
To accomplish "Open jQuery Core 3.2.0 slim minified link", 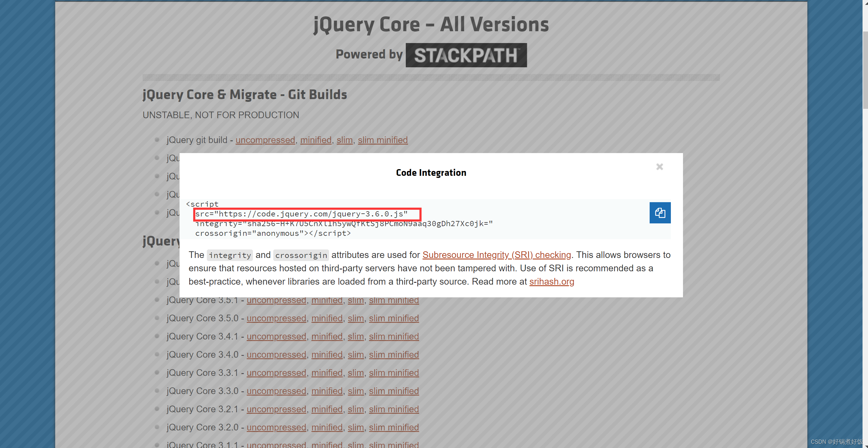I will (394, 427).
